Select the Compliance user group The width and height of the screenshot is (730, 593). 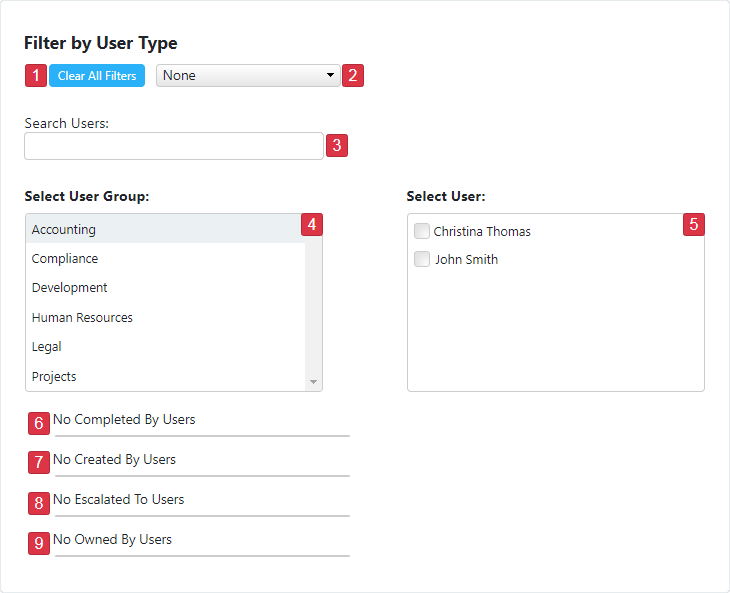[x=165, y=258]
